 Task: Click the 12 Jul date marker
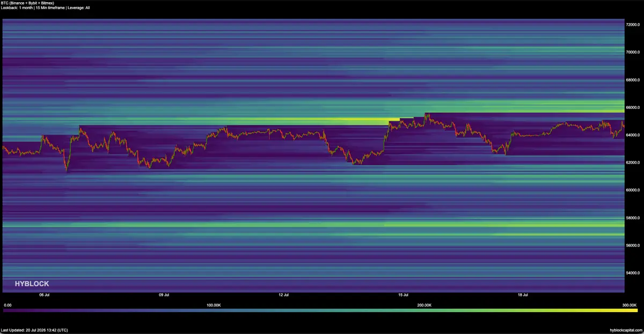[284, 295]
